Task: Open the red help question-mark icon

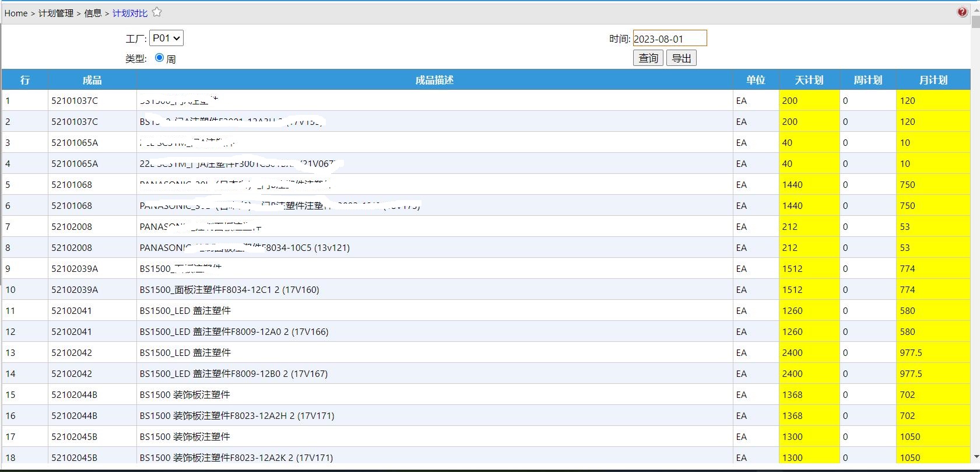Action: [962, 12]
